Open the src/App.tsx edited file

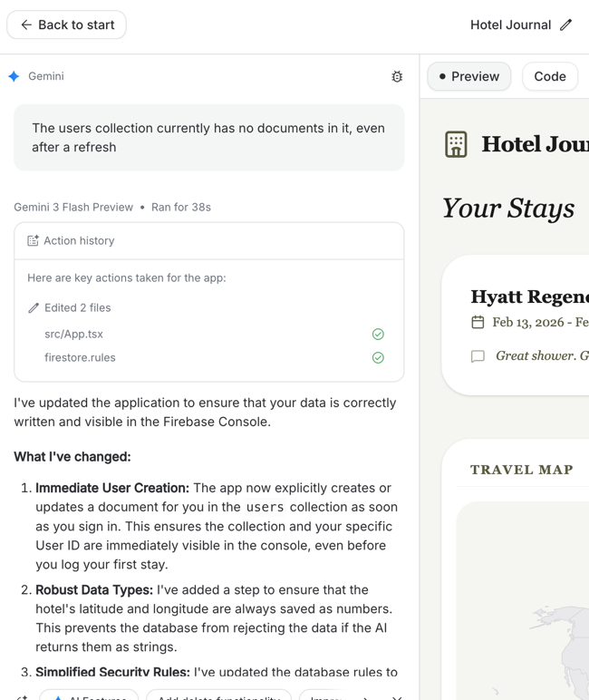[73, 335]
